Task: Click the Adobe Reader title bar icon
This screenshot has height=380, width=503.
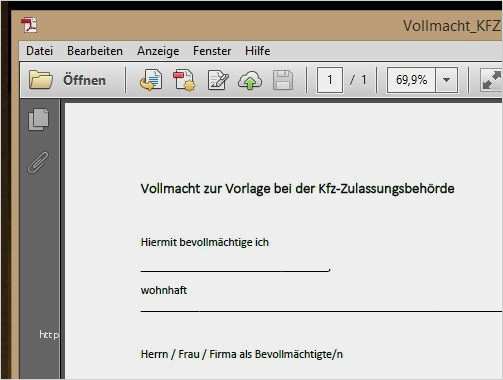Action: (x=29, y=25)
